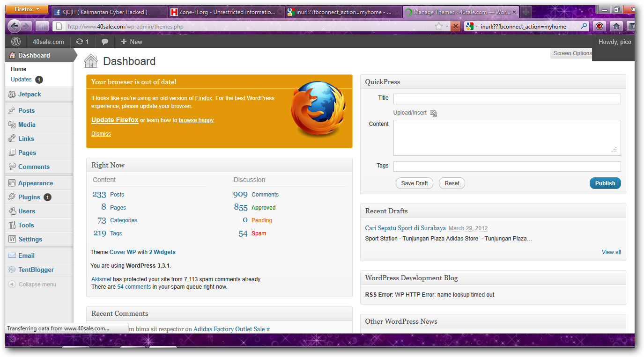644x357 pixels.
Task: Click the browser forward arrow
Action: (x=27, y=27)
